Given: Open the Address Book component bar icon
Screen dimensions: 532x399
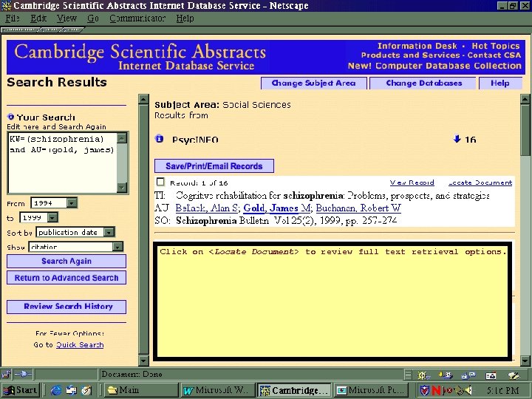Looking at the screenshot, I should [x=491, y=375].
